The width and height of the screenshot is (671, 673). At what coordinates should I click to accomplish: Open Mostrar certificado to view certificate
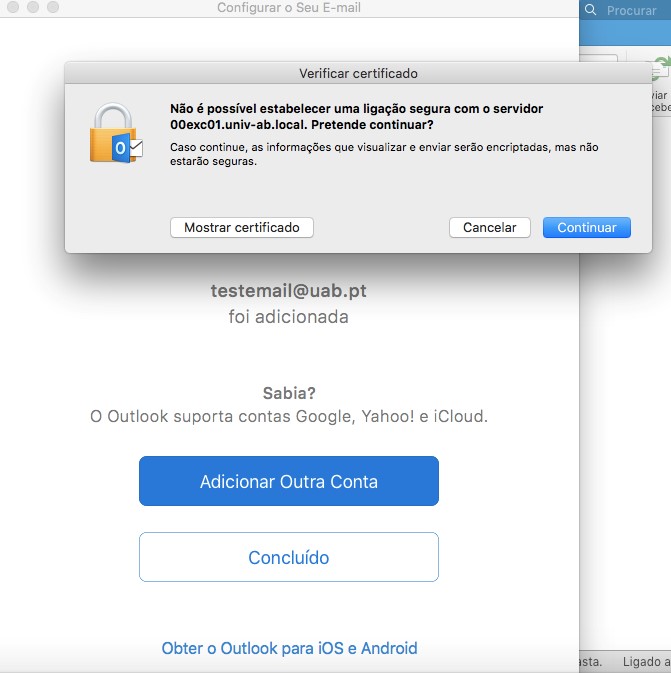tap(241, 228)
